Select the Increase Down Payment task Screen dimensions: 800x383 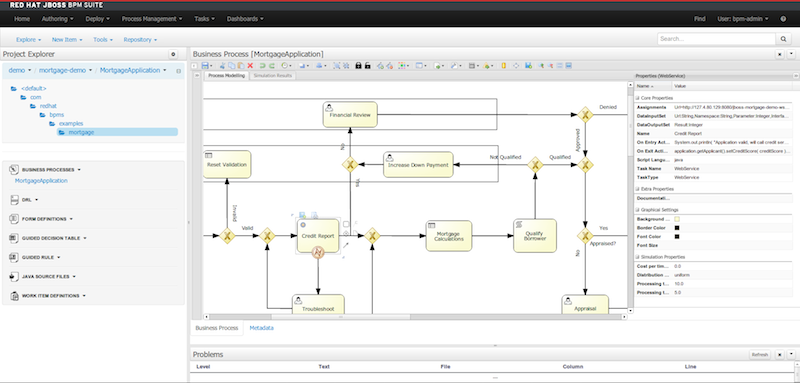point(418,164)
